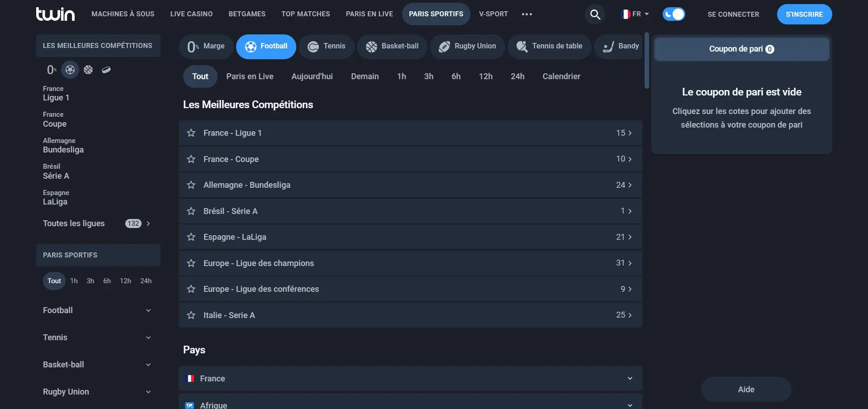
Task: Open the search magnifier icon
Action: pos(595,14)
